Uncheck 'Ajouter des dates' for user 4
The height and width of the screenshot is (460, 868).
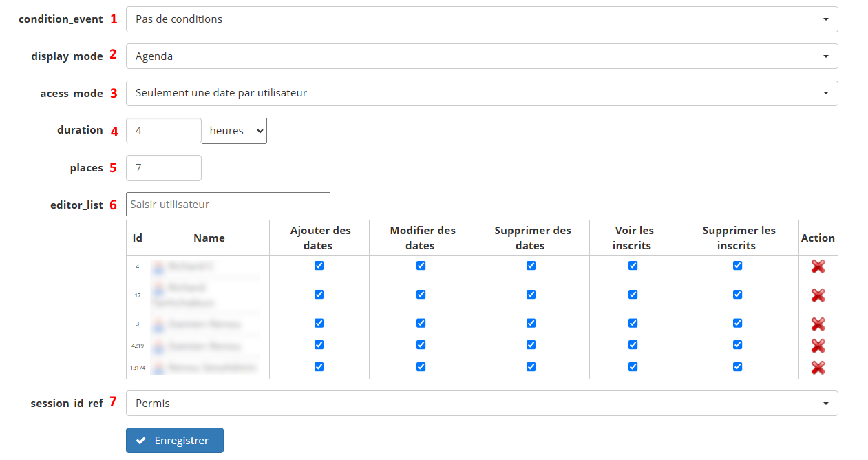[319, 266]
